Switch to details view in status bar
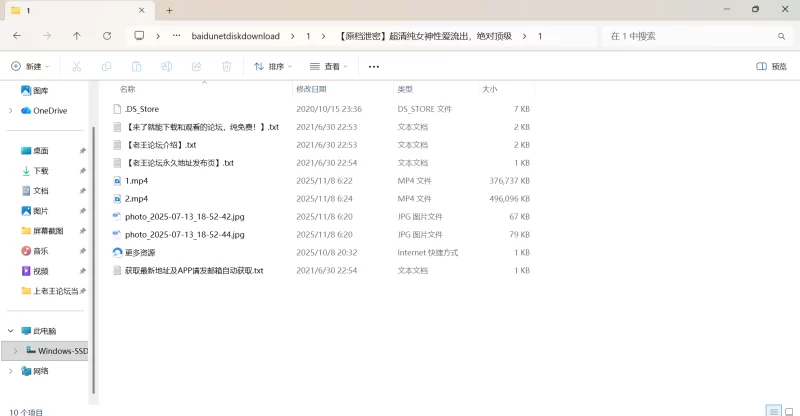800x416 pixels. [772, 410]
